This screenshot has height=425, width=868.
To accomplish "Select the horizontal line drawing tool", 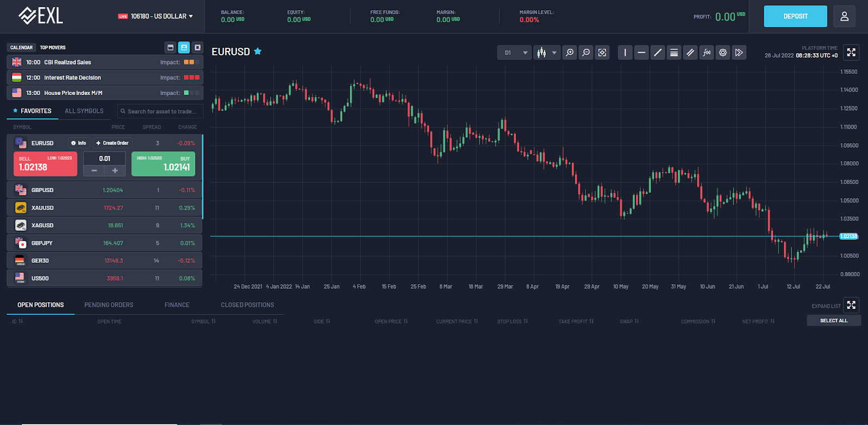I will pos(641,53).
